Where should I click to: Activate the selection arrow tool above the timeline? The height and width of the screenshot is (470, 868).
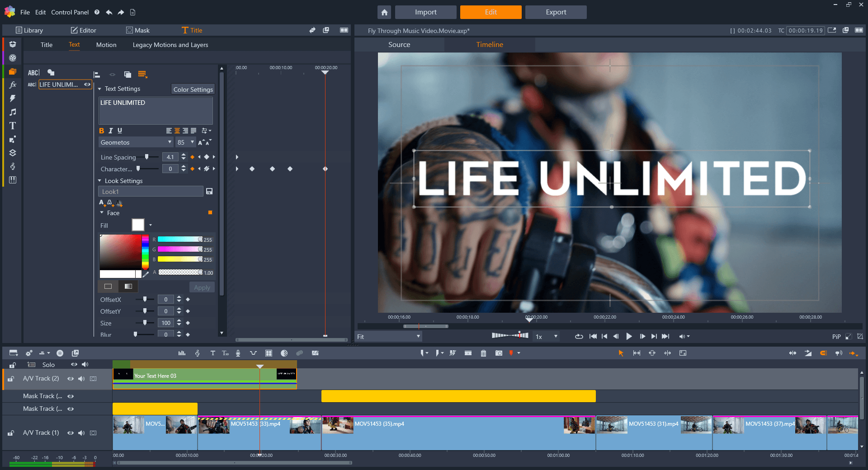(621, 353)
